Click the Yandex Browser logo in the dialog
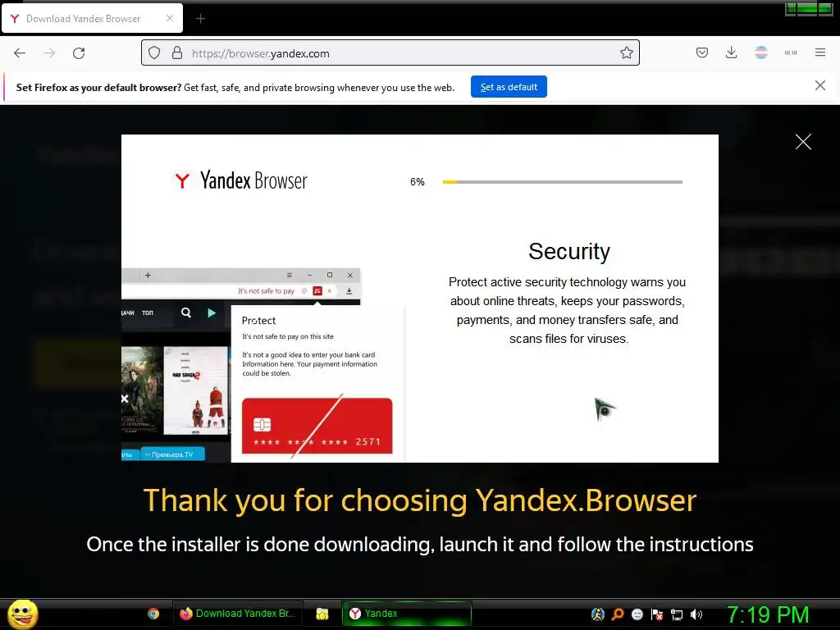Screen dimensions: 840x630 point(240,180)
